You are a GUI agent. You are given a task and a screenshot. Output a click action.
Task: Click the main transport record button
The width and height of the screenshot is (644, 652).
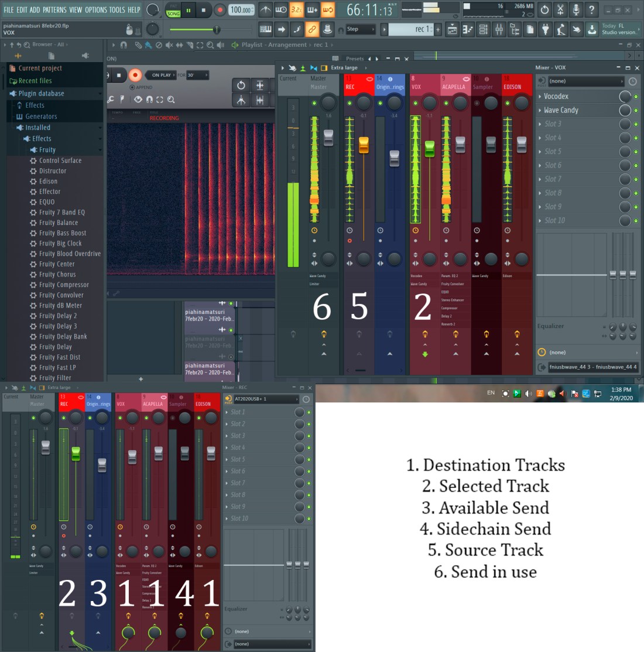220,10
